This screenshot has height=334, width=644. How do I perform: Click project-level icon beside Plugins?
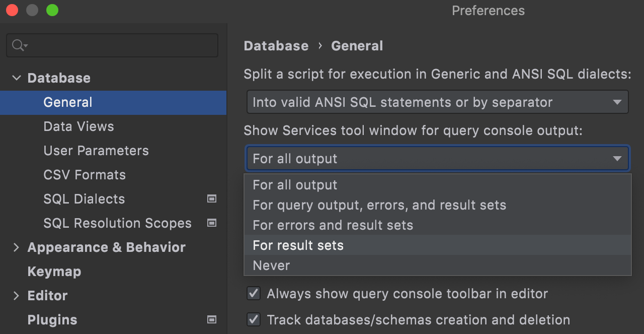tap(212, 320)
